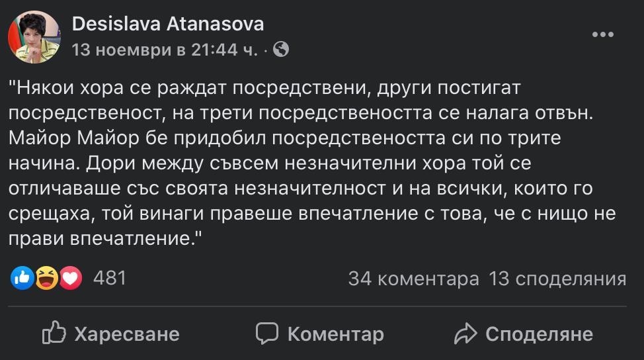The height and width of the screenshot is (360, 644).
Task: Click the red heart Love reaction emoji
Action: click(x=70, y=279)
